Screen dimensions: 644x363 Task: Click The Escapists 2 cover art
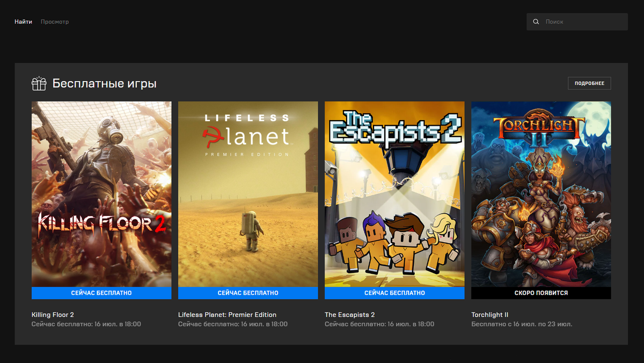coord(394,193)
